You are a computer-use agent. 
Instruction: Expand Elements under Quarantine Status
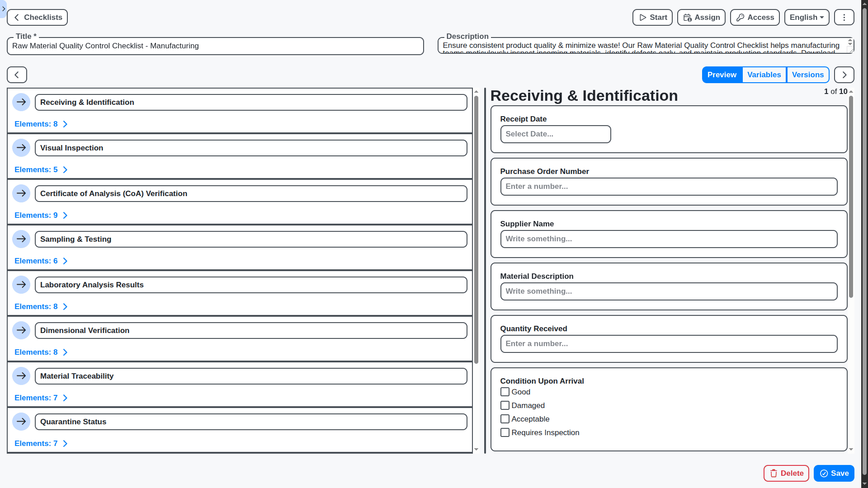tap(41, 443)
